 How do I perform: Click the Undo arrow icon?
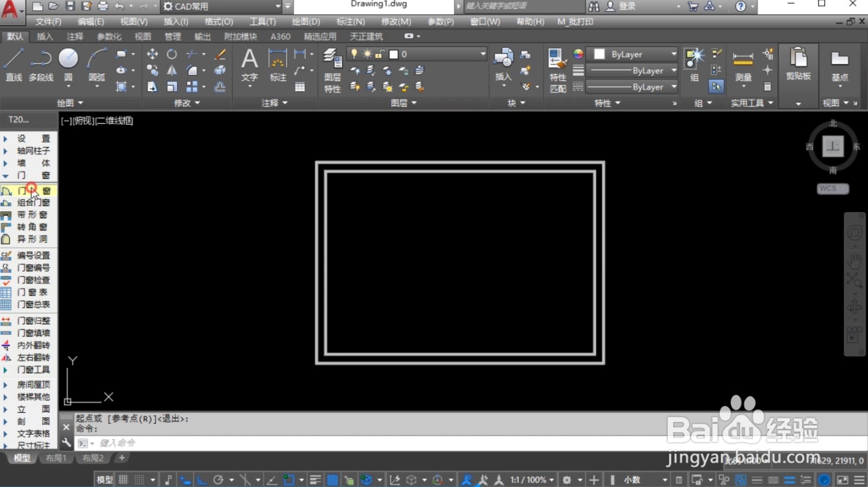(x=119, y=7)
